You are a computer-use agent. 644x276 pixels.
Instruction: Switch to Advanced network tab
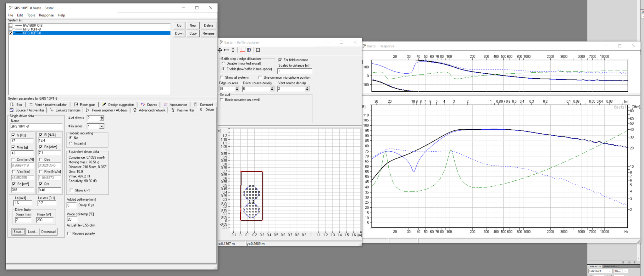[149, 110]
